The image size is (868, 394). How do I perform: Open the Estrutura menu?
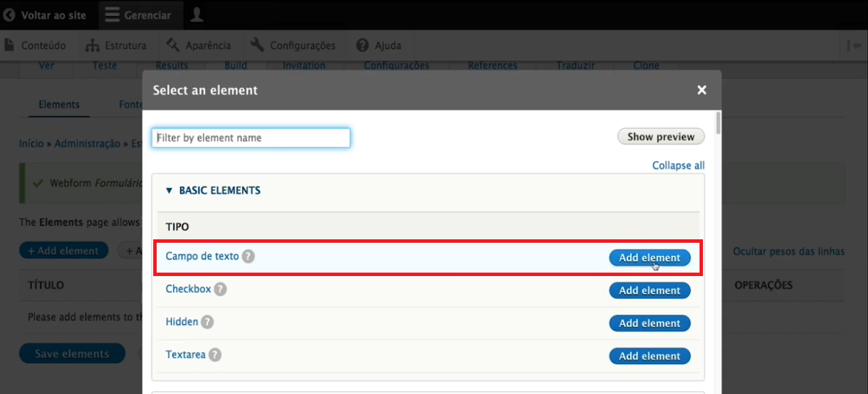point(116,45)
